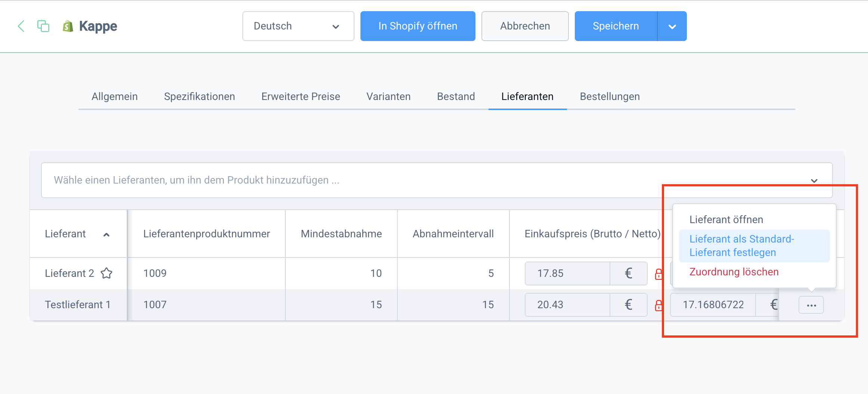Open three-dots menu for Testlieferant 1
868x394 pixels.
(x=811, y=305)
